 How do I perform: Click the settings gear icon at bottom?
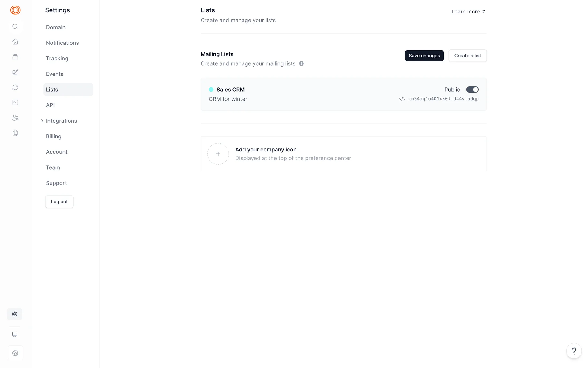point(14,314)
